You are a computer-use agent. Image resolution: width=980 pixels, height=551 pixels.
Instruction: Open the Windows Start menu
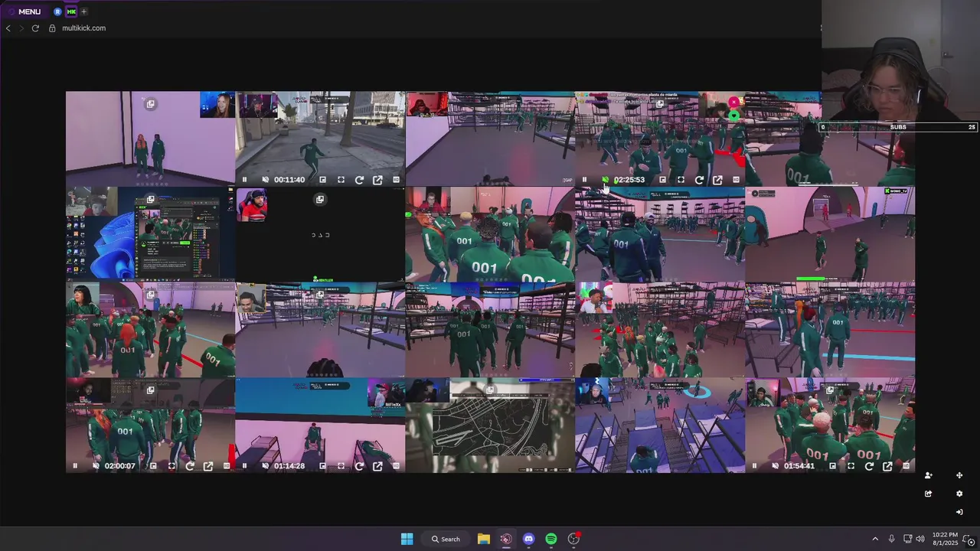(x=407, y=539)
